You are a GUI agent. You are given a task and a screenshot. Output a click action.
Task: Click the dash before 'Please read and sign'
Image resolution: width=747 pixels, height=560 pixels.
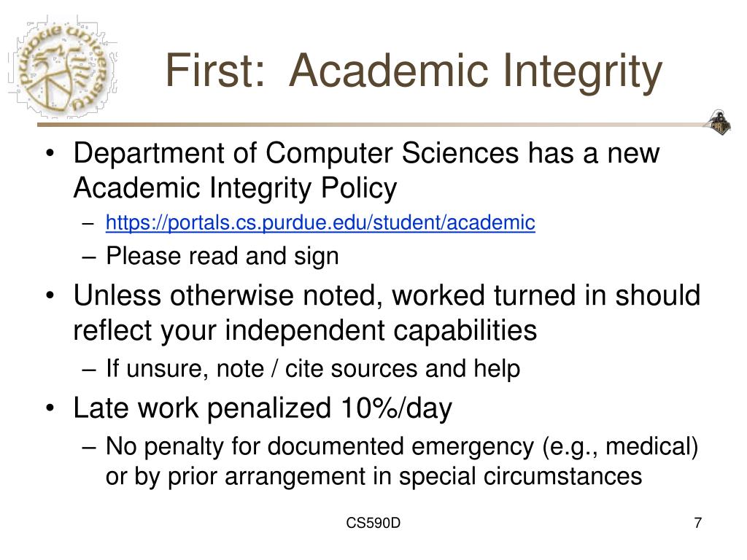coord(88,257)
